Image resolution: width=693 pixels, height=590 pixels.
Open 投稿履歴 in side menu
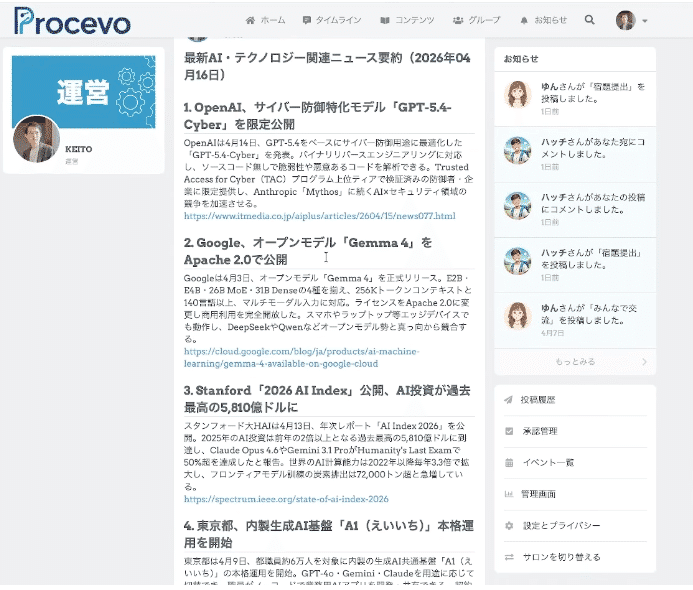coord(575,400)
